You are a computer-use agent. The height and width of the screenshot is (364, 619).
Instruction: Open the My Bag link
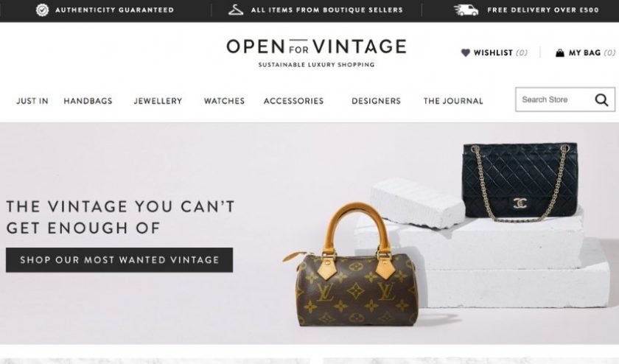pos(585,52)
